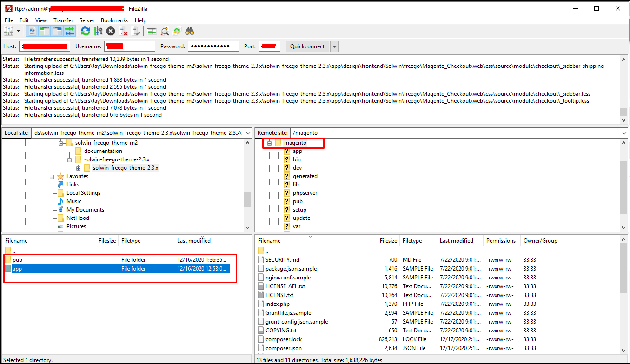This screenshot has width=630, height=364.
Task: Open the filename filters dialog icon
Action: (152, 31)
